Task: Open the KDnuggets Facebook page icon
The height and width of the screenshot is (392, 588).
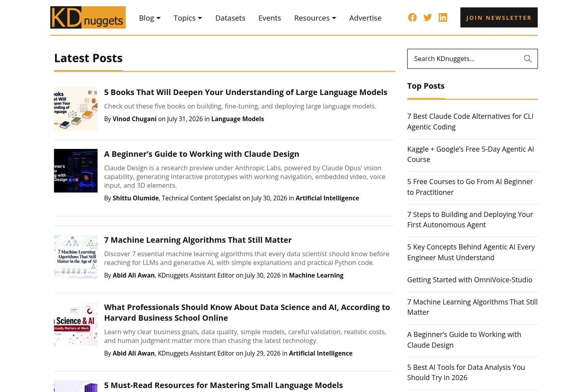Action: click(412, 17)
